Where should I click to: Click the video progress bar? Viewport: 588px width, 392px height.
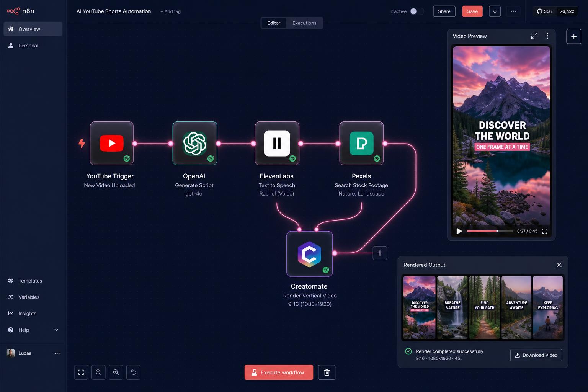490,231
